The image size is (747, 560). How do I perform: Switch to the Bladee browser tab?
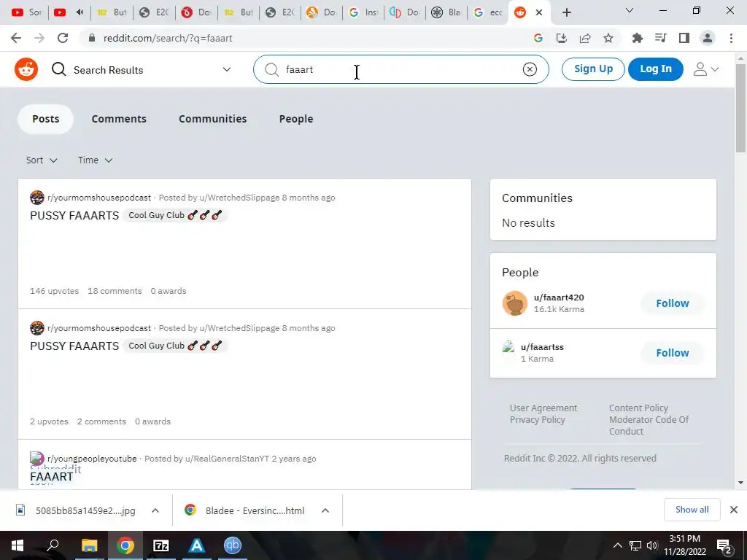point(446,12)
